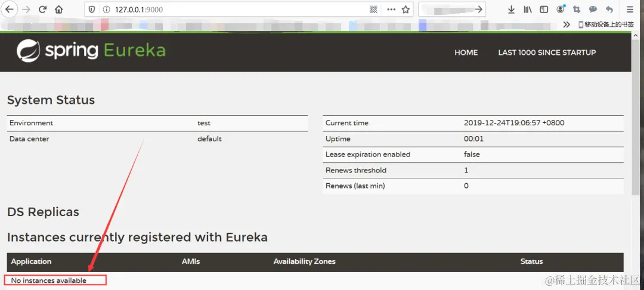The image size is (644, 290).
Task: Select the environment value test
Action: [x=204, y=123]
